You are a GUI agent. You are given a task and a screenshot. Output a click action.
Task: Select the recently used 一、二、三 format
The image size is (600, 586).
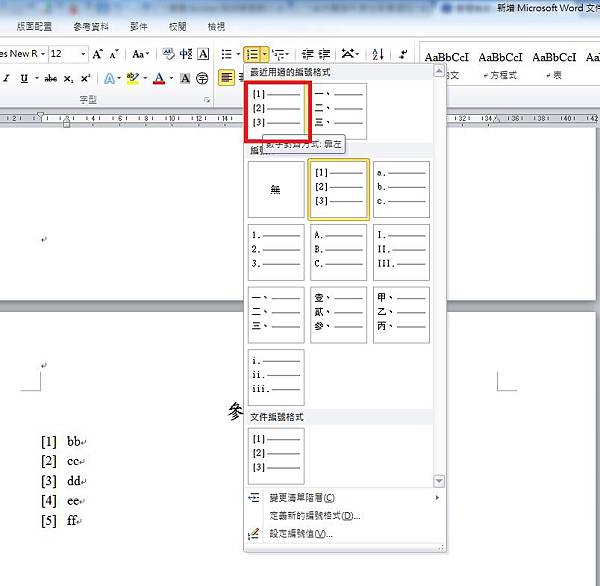(339, 111)
